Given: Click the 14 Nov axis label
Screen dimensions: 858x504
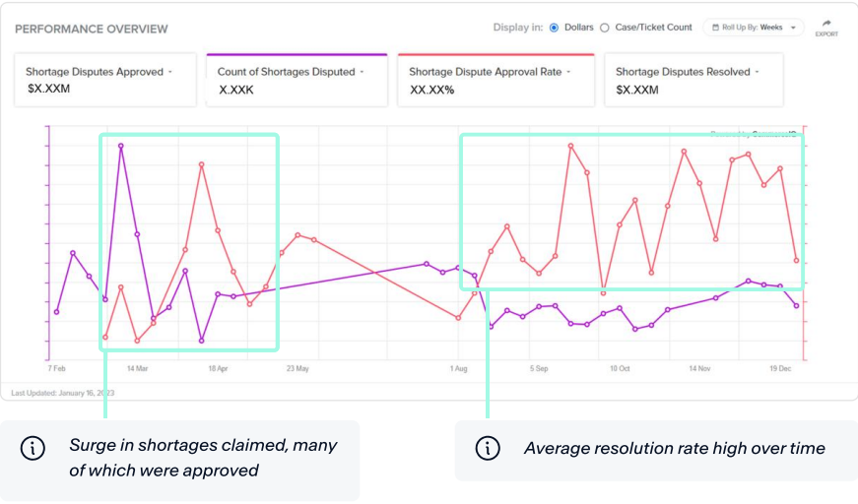Looking at the screenshot, I should coord(699,368).
